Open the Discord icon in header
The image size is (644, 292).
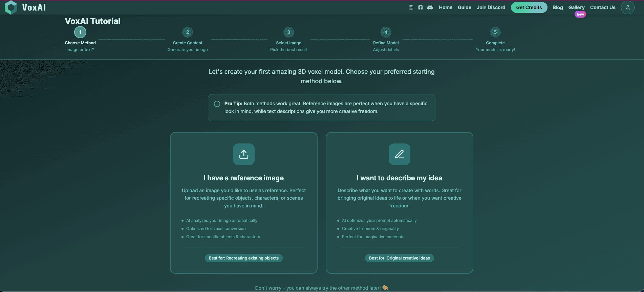pos(430,7)
